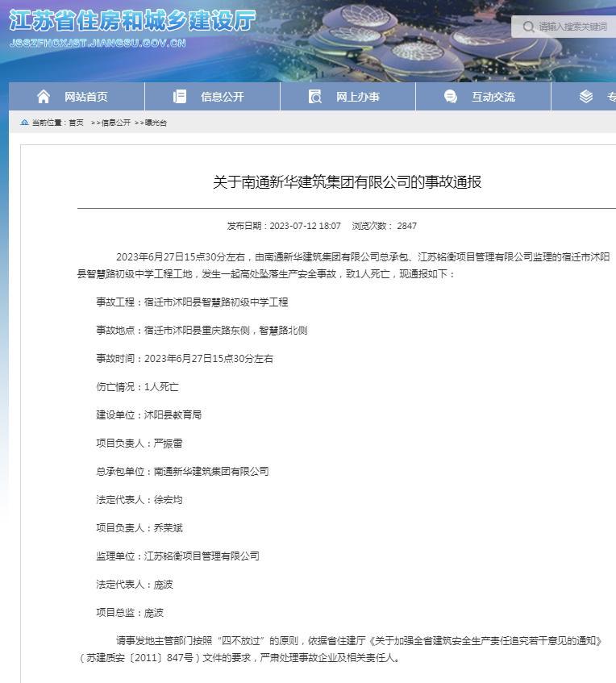Click the 总承包单位：南通新华建筑集团有限公司 line
The height and width of the screenshot is (683, 616).
pyautogui.click(x=182, y=471)
